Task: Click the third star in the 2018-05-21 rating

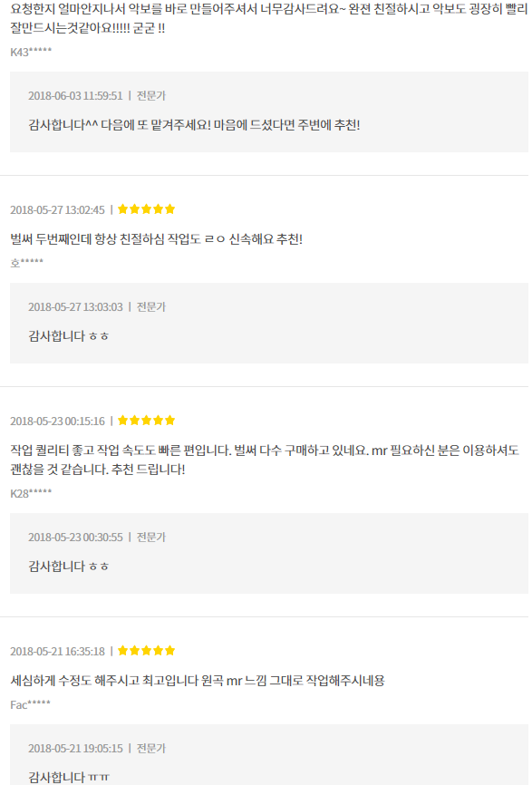Action: tap(146, 651)
